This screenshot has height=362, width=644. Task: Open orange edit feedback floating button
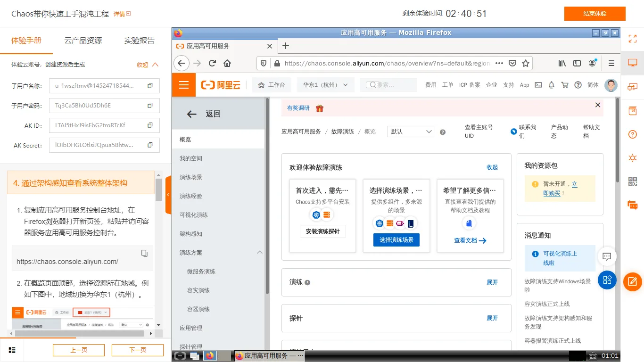point(633,282)
